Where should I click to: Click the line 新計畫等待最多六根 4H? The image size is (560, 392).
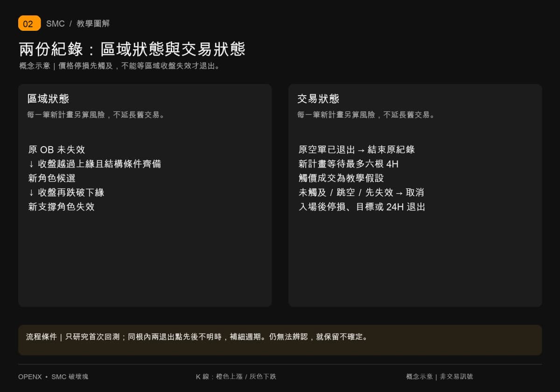pos(349,164)
